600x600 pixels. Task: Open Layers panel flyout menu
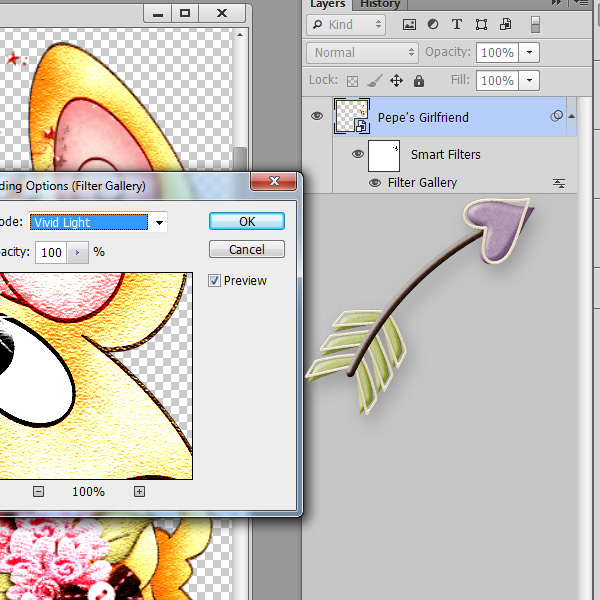tap(581, 3)
